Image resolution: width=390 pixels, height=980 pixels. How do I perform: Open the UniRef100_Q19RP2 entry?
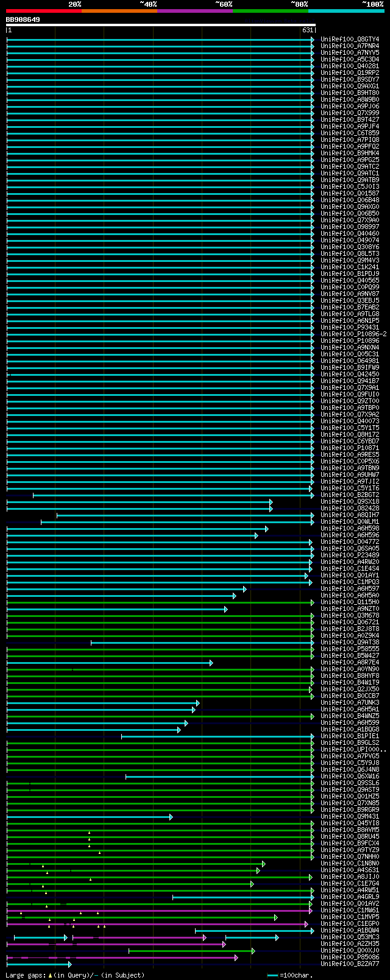tap(350, 73)
